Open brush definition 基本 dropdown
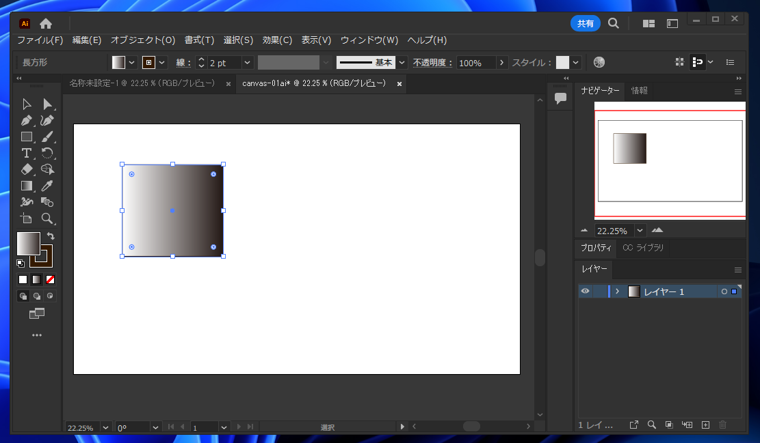760x443 pixels. [401, 63]
